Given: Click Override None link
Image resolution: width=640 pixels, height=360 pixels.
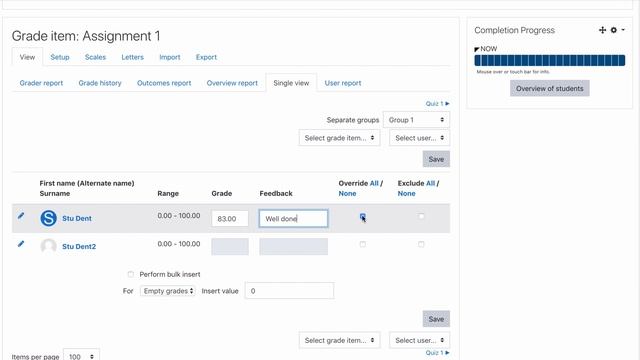Looking at the screenshot, I should [347, 193].
